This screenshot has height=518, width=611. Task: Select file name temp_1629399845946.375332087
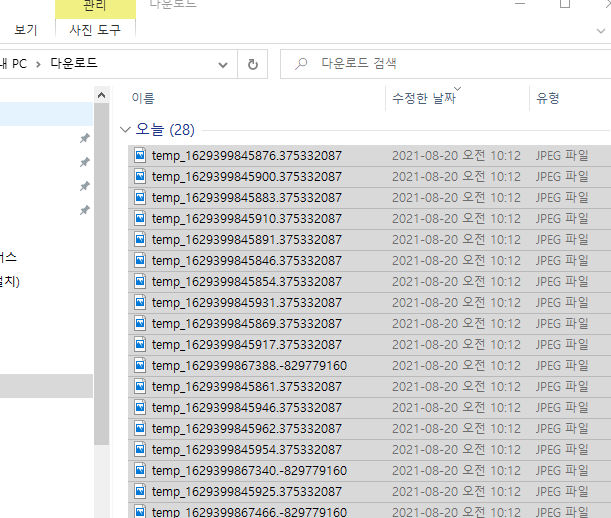pos(247,408)
